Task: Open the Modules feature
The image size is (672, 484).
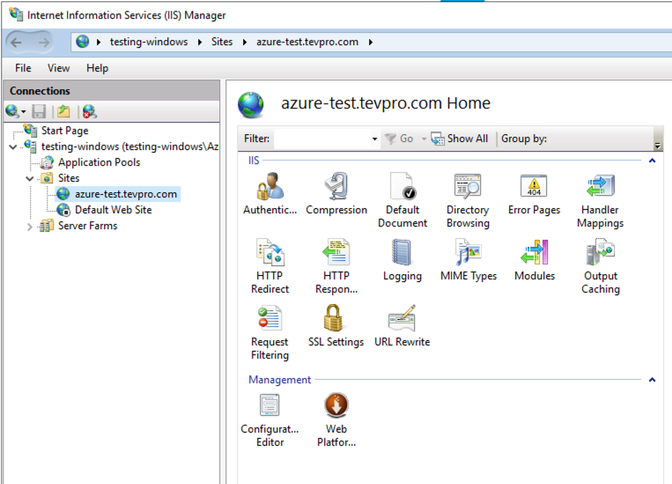Action: click(x=534, y=260)
